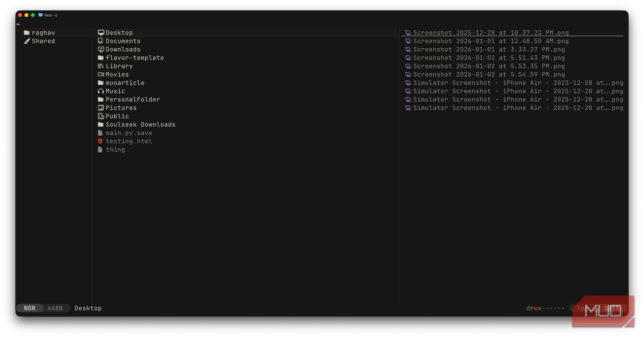Open the Downloads folder entry
644x337 pixels.
123,50
